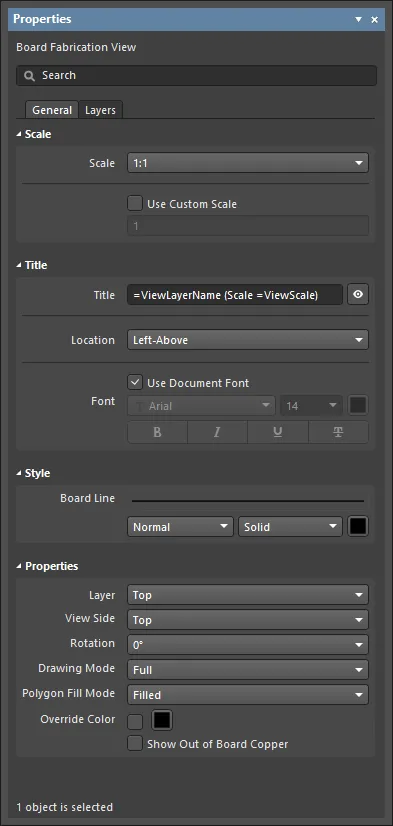Image resolution: width=393 pixels, height=826 pixels.
Task: Click the Strikethrough font style icon
Action: 338,432
